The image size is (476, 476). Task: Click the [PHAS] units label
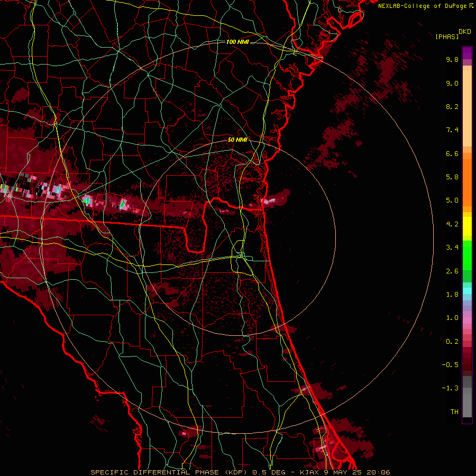point(447,36)
